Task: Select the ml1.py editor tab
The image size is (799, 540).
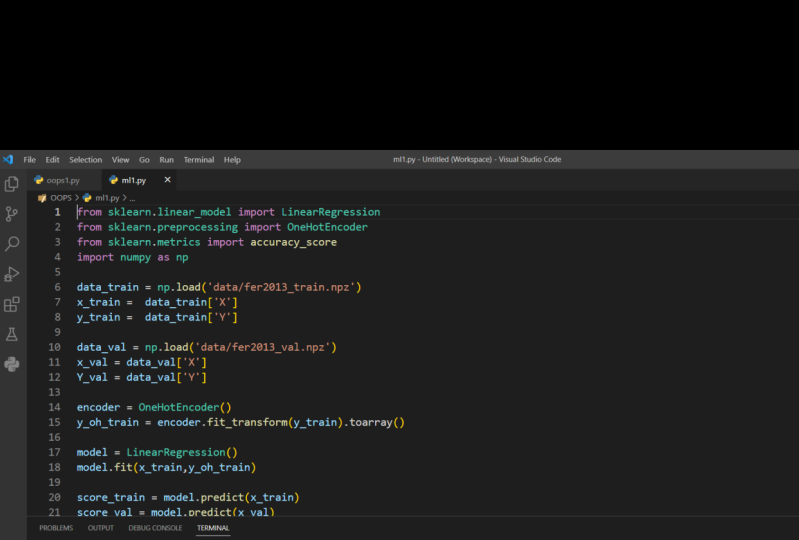Action: coord(134,180)
